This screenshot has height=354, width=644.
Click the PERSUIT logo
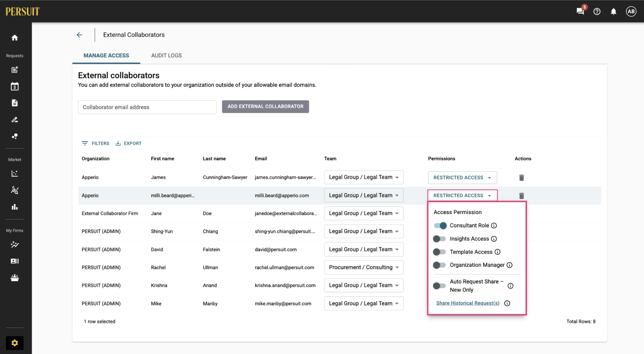click(x=22, y=11)
